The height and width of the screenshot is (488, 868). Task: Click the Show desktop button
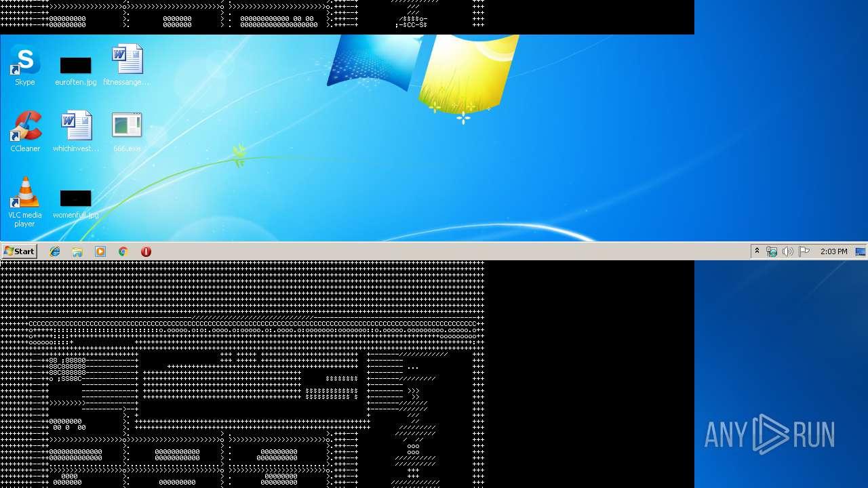[861, 251]
